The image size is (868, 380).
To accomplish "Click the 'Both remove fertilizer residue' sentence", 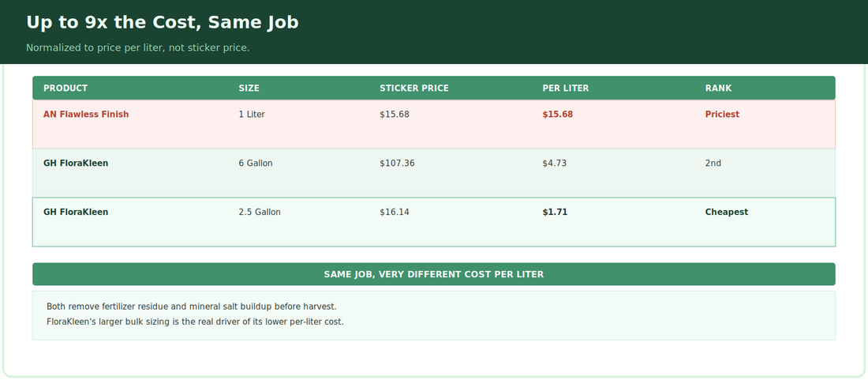I will (x=192, y=307).
